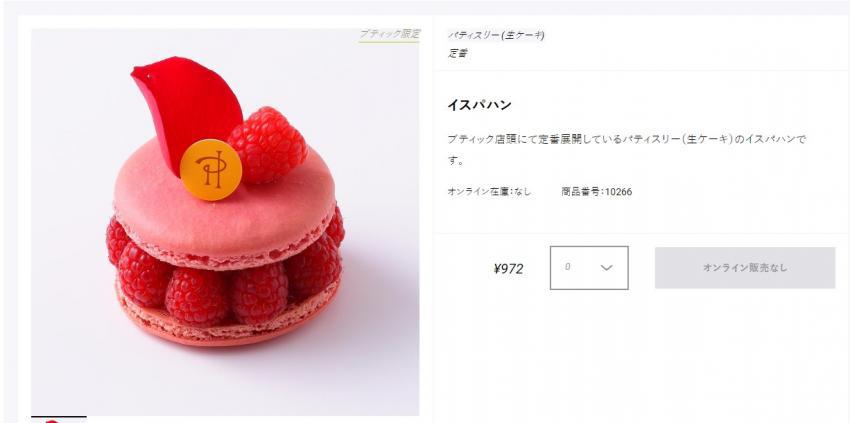
Task: Click the product description paragraph
Action: pos(627,150)
